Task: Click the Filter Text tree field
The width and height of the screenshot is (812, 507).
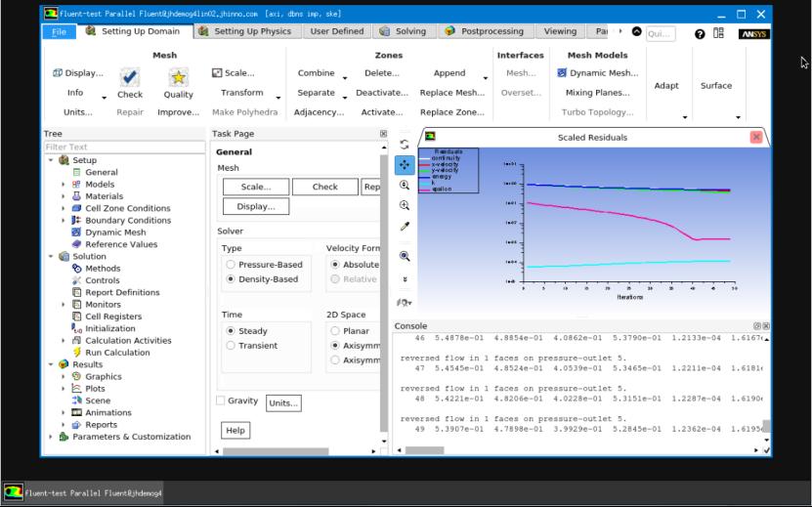Action: click(x=124, y=148)
